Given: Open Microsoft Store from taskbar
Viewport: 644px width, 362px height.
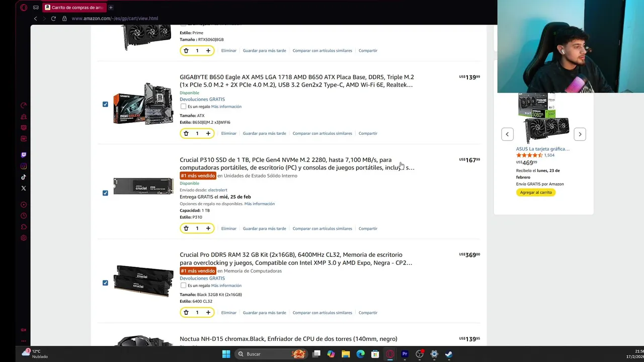Looking at the screenshot, I should [375, 354].
